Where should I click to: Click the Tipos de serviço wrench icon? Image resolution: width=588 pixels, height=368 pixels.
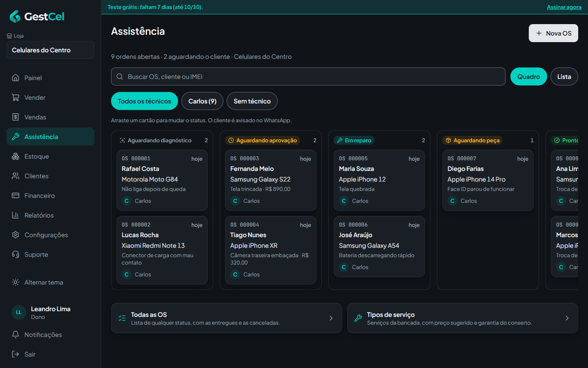[358, 318]
